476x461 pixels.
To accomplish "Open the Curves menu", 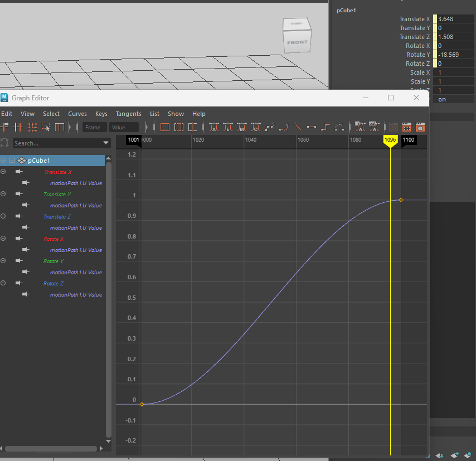I will [x=77, y=114].
